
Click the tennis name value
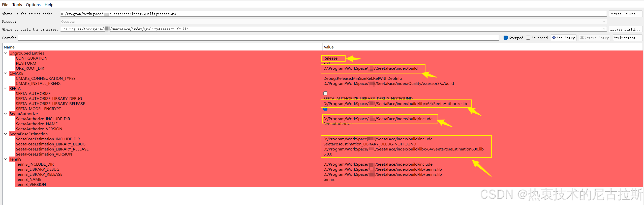coord(329,180)
